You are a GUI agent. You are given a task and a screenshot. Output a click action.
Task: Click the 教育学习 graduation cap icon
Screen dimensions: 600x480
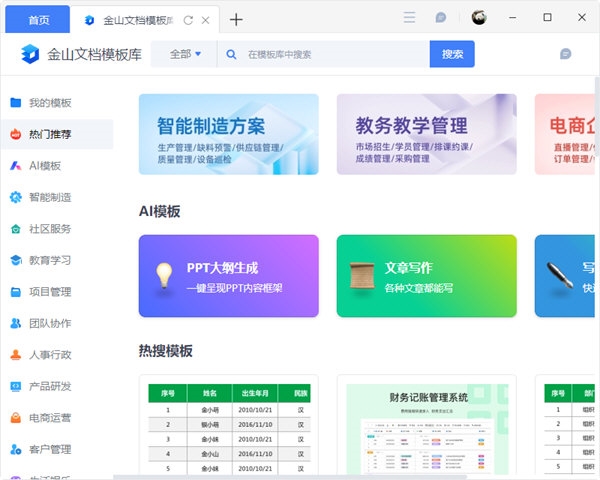pos(16,260)
